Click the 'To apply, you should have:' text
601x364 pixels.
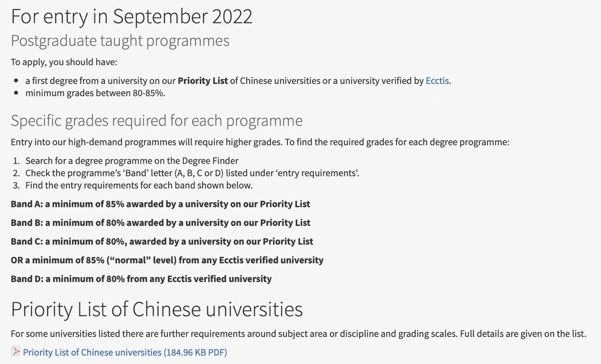point(64,62)
